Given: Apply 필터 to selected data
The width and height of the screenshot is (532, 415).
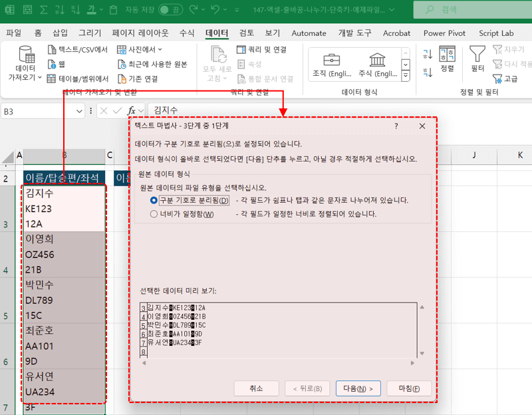Looking at the screenshot, I should 477,60.
